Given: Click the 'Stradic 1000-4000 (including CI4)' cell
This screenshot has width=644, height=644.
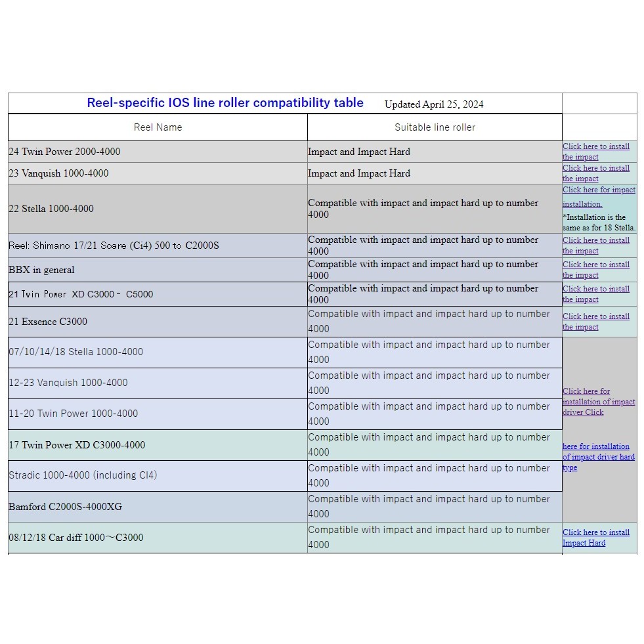Looking at the screenshot, I should click(x=83, y=475).
